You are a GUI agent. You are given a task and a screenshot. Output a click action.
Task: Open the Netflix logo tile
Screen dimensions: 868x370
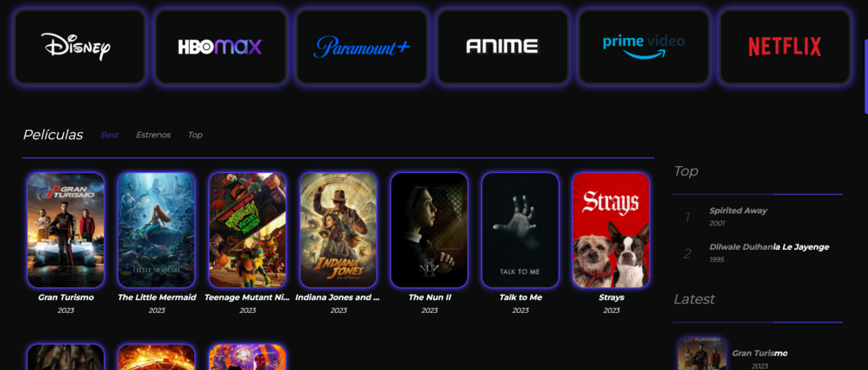pos(785,47)
